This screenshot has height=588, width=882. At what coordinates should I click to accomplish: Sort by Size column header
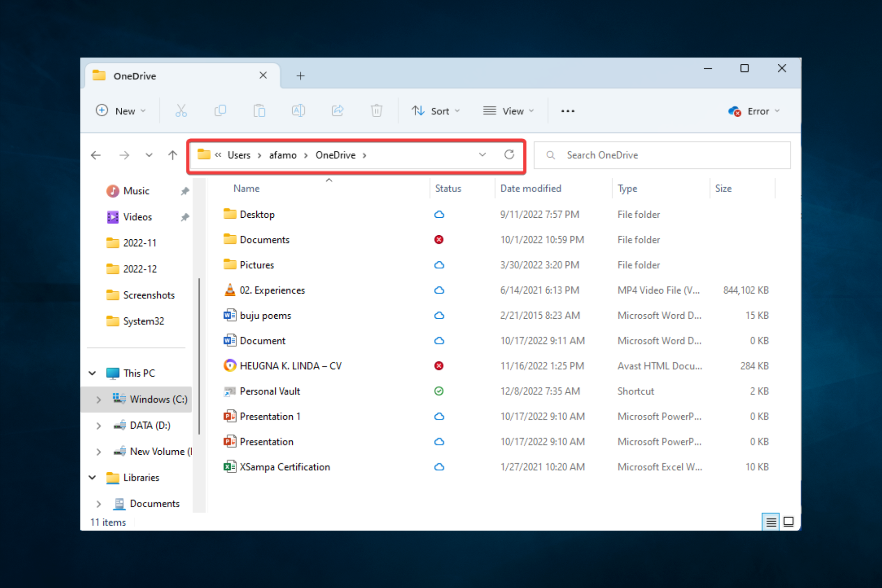coord(723,188)
